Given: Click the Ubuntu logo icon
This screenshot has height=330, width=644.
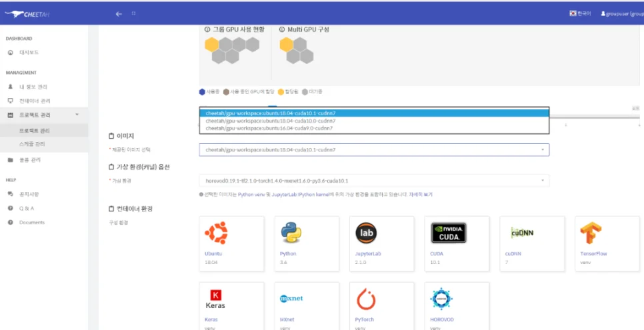Looking at the screenshot, I should 215,233.
